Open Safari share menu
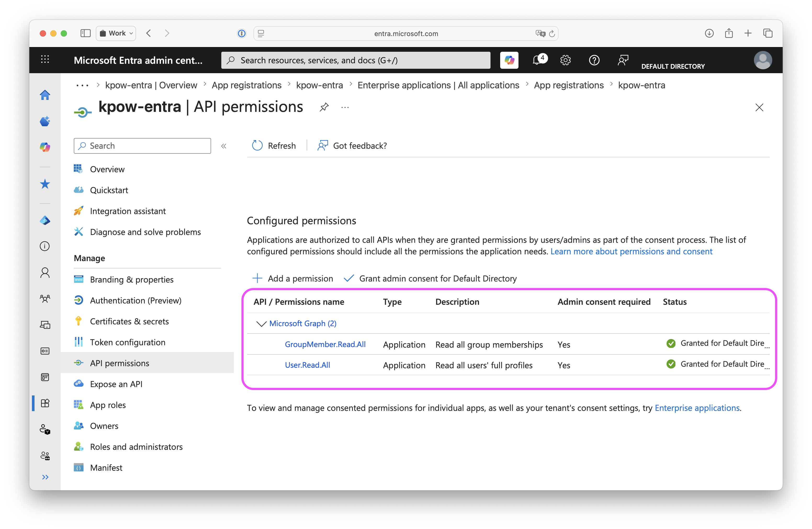 728,33
